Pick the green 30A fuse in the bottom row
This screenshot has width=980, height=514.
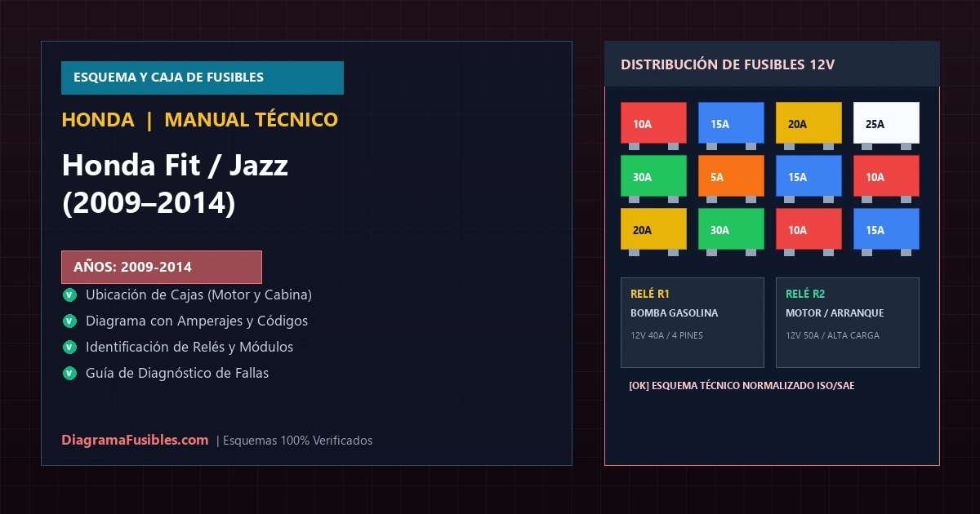(x=731, y=229)
